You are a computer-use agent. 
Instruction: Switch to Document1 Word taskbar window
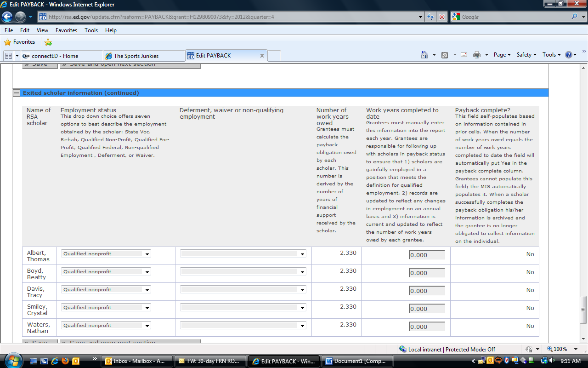[x=357, y=361]
